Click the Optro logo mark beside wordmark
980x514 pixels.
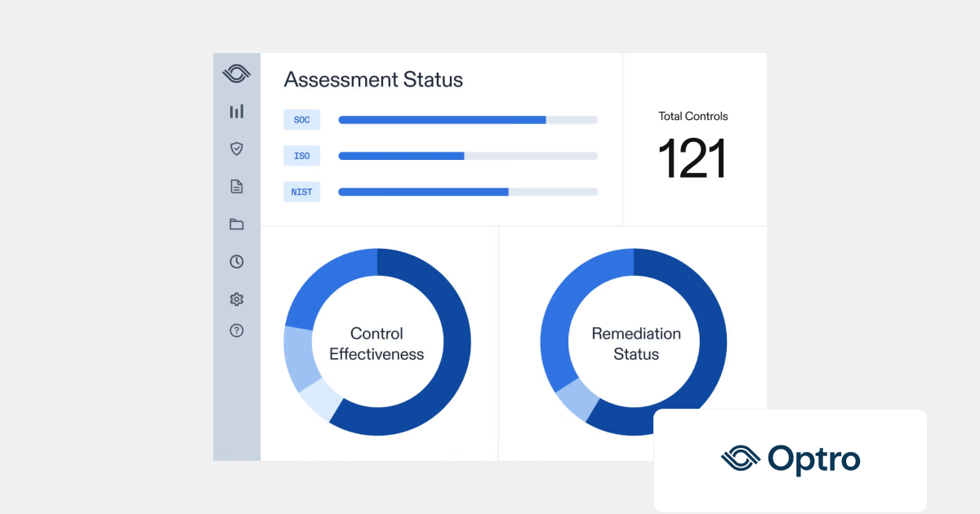click(x=741, y=459)
